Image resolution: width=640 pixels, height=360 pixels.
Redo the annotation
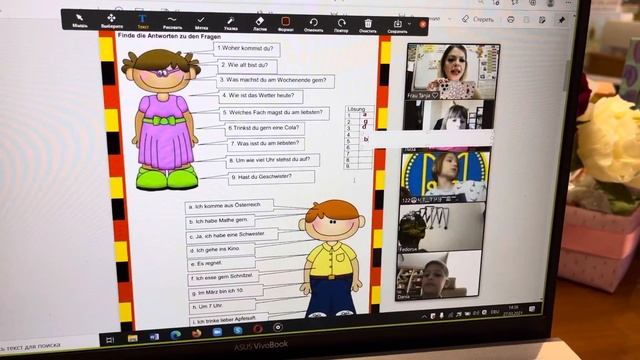(341, 25)
